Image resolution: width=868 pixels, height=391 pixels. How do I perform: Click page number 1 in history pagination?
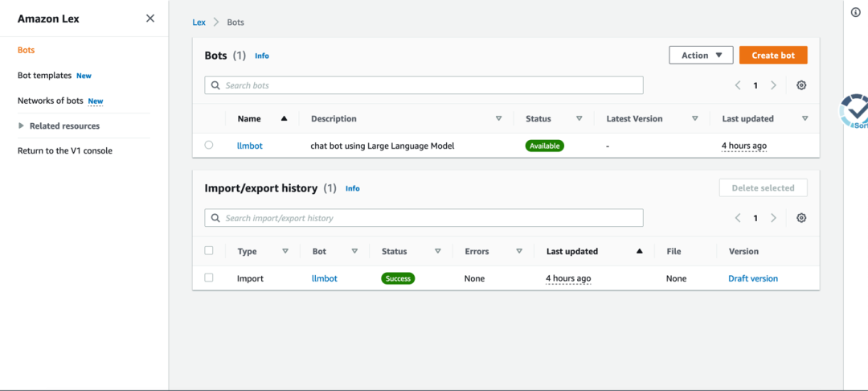point(755,218)
